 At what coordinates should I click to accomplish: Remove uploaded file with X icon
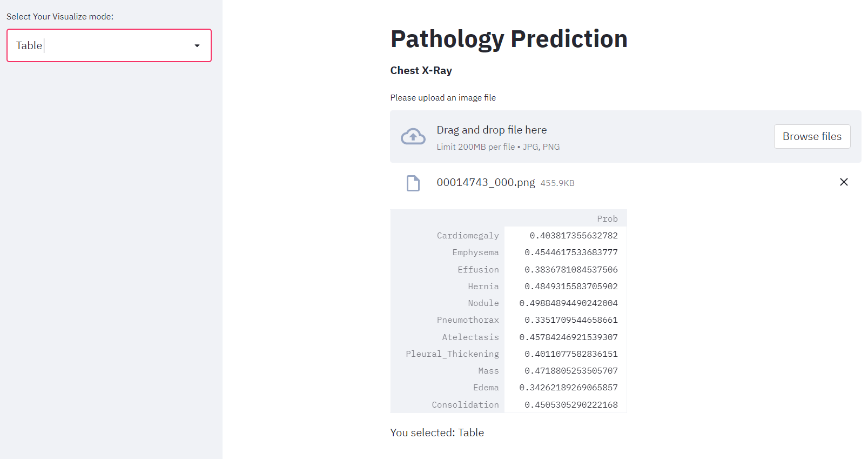pyautogui.click(x=844, y=182)
